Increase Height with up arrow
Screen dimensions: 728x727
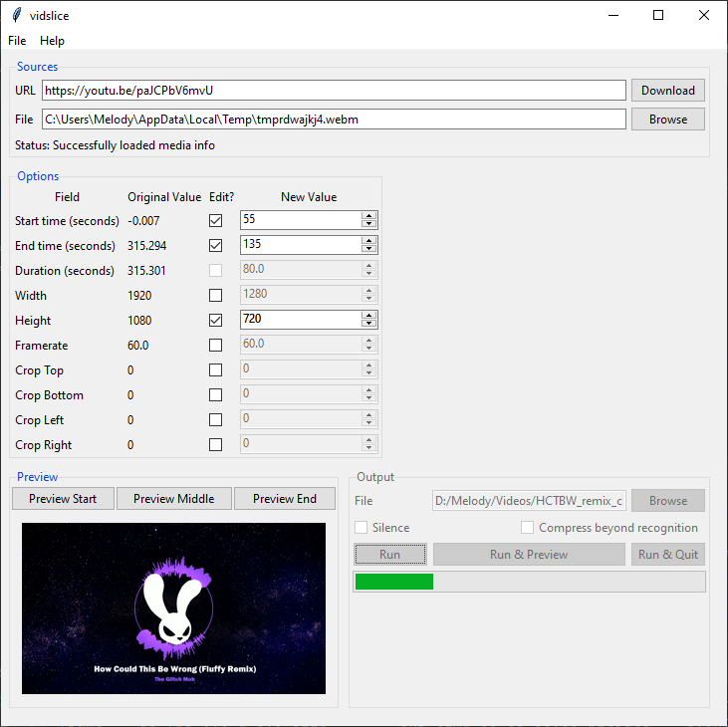coord(368,316)
